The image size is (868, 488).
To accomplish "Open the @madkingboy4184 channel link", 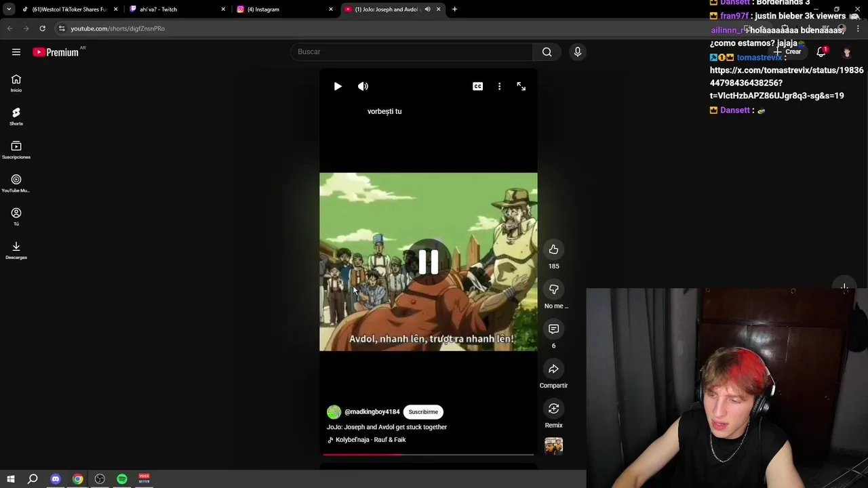I will (372, 412).
